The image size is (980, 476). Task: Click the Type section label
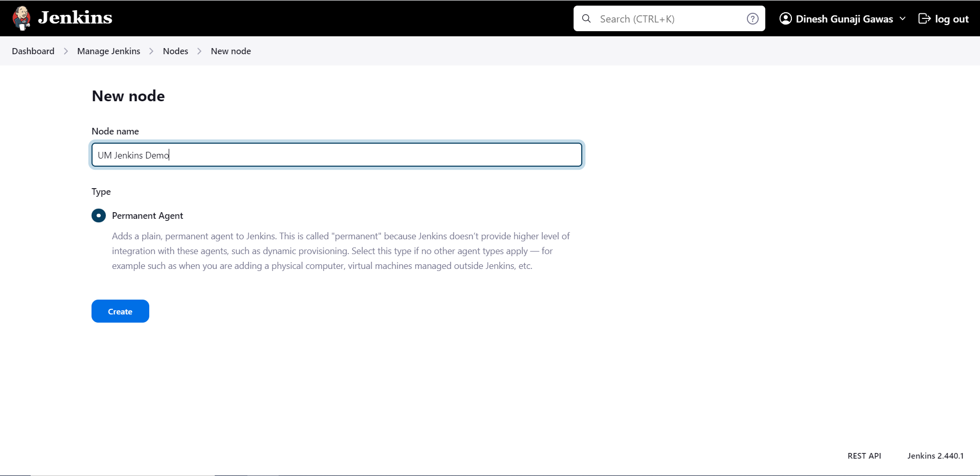point(101,192)
